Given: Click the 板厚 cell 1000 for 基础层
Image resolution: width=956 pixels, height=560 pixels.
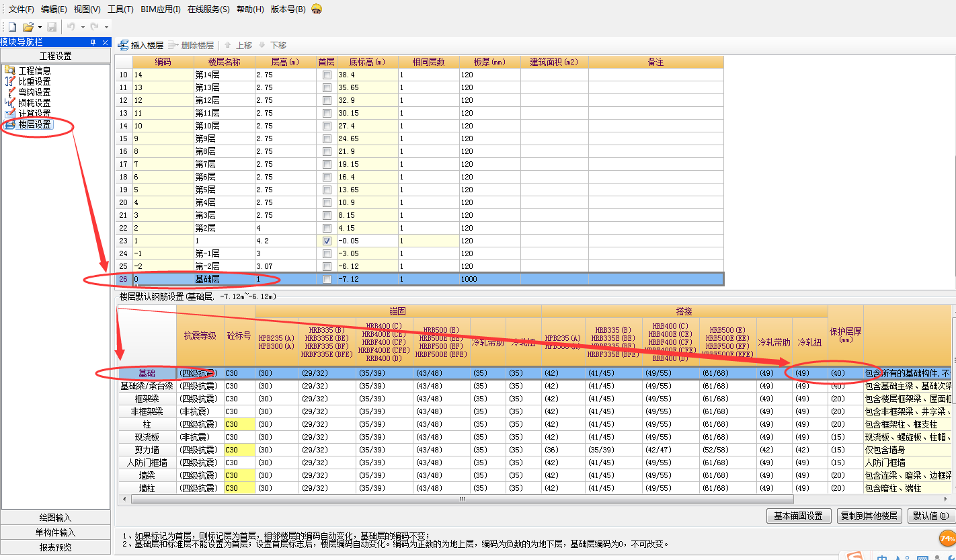Looking at the screenshot, I should [490, 279].
